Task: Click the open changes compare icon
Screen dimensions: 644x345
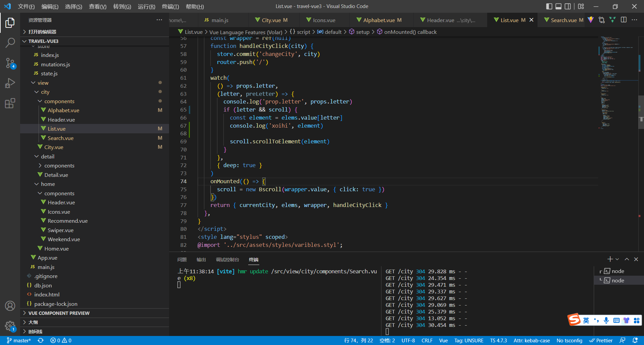Action: [x=602, y=20]
